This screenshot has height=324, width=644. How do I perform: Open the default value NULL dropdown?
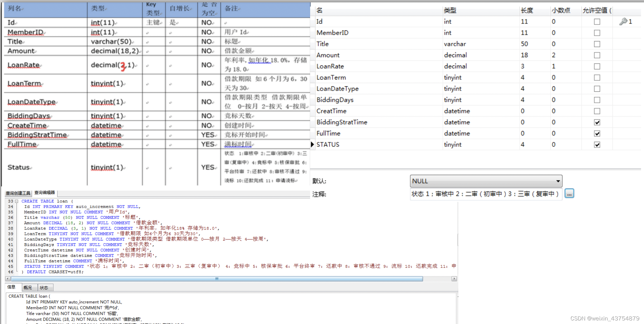tap(558, 181)
